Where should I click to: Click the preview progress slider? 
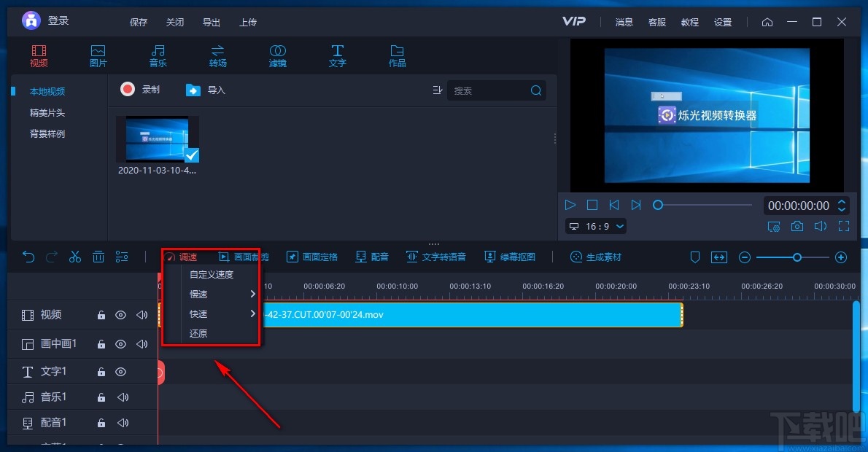click(x=702, y=205)
